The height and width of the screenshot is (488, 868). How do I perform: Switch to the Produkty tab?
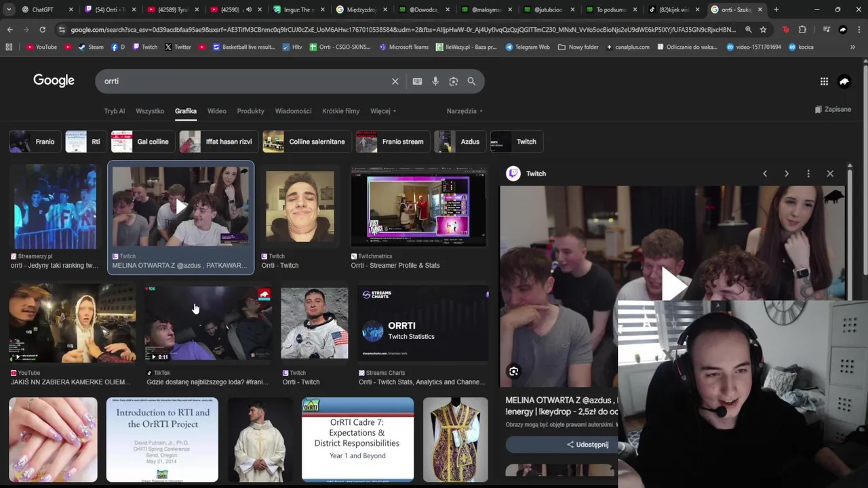(x=250, y=111)
